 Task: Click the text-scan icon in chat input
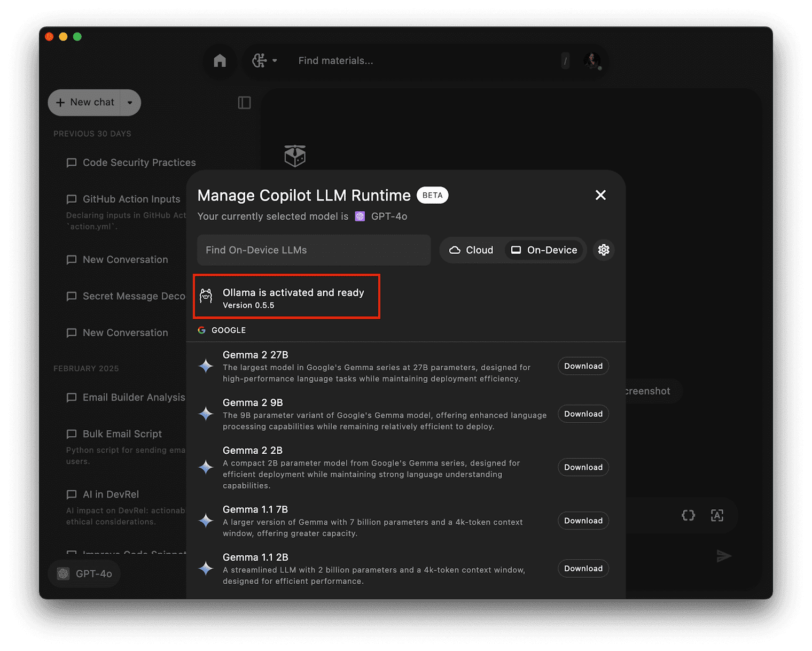tap(717, 515)
